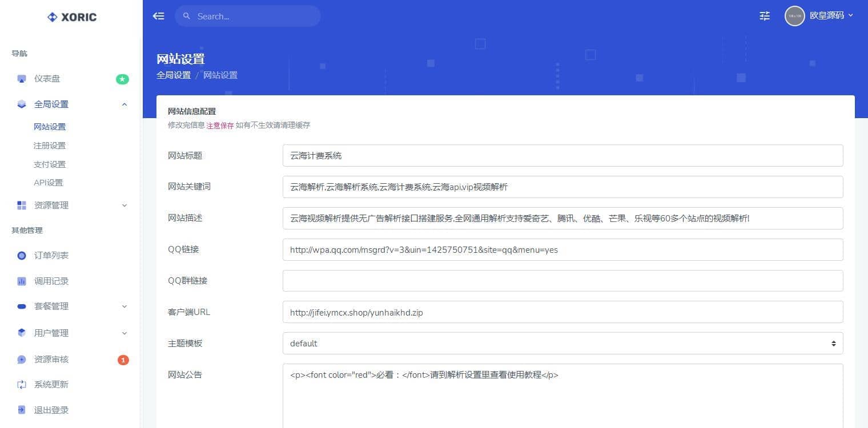Click the 仪表盘 dashboard icon

point(22,79)
